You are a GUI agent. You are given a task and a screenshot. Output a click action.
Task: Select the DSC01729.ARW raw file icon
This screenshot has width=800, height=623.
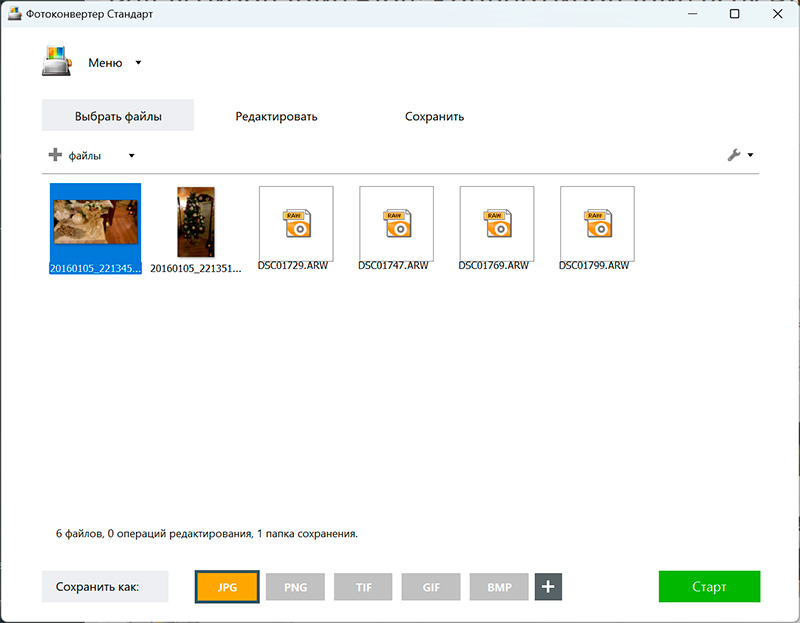[296, 223]
